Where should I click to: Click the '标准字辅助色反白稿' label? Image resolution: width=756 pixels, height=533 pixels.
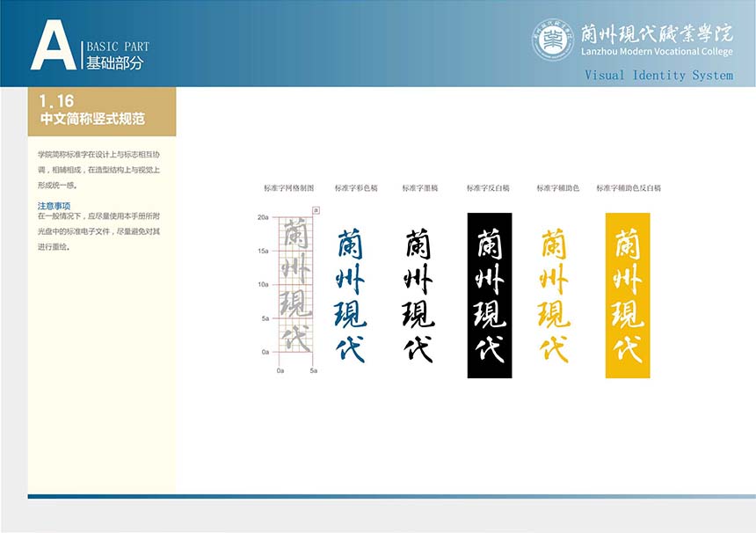[x=628, y=188]
